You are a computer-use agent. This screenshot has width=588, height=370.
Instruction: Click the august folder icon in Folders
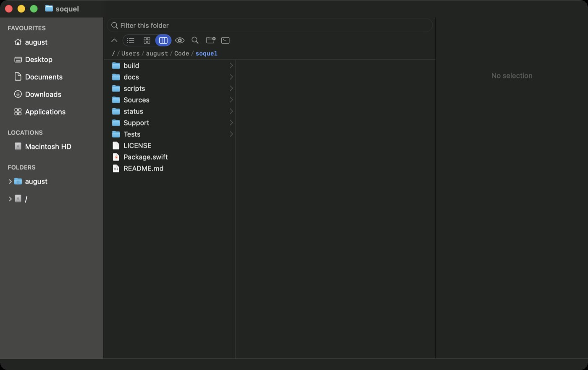18,181
